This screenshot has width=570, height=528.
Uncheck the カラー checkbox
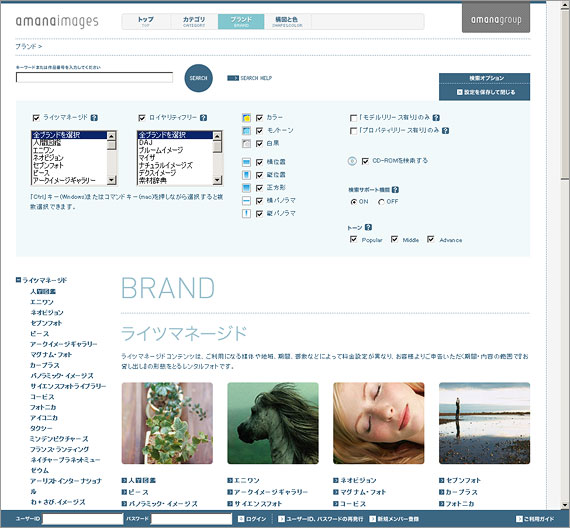[259, 118]
